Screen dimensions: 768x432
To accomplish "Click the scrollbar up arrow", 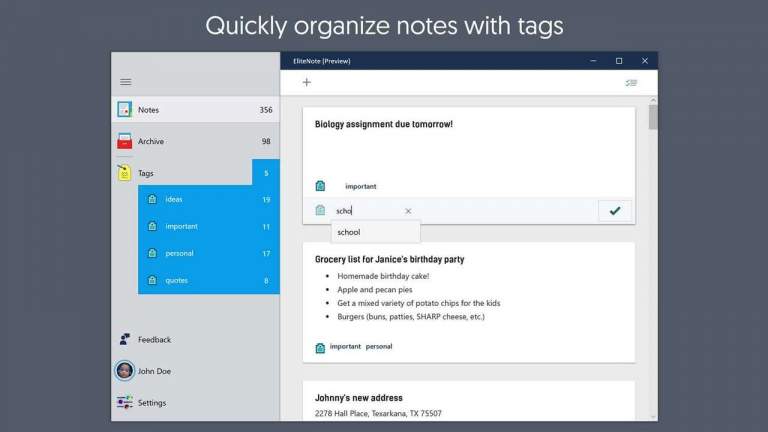I will click(x=653, y=100).
